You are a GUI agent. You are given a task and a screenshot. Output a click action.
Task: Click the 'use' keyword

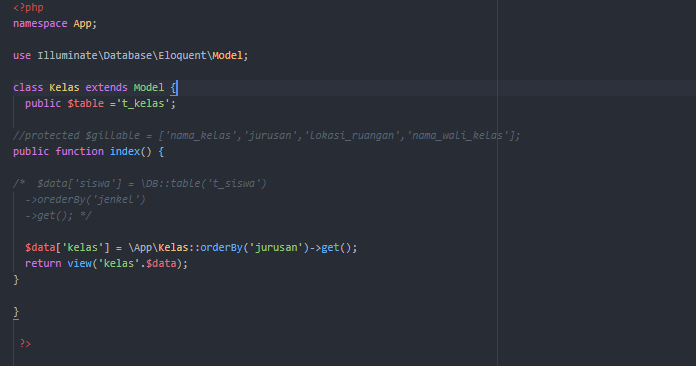click(22, 55)
